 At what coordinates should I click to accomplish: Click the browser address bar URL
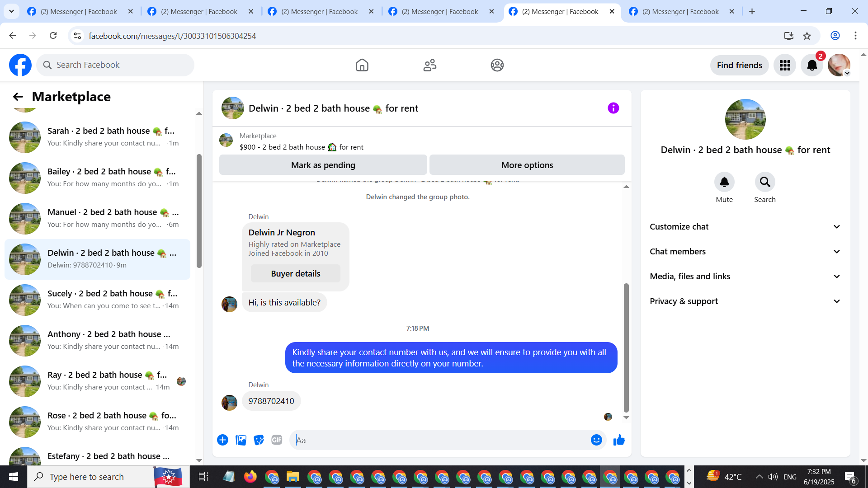(172, 36)
